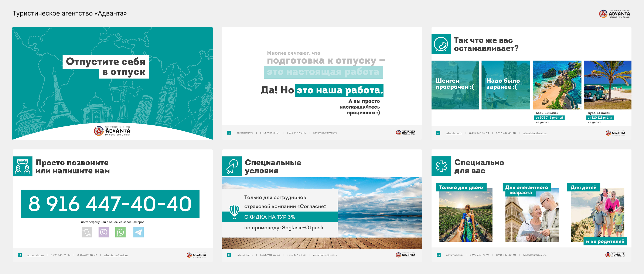
Task: Click the Advanta footer logo on slide 3
Action: 405,132
